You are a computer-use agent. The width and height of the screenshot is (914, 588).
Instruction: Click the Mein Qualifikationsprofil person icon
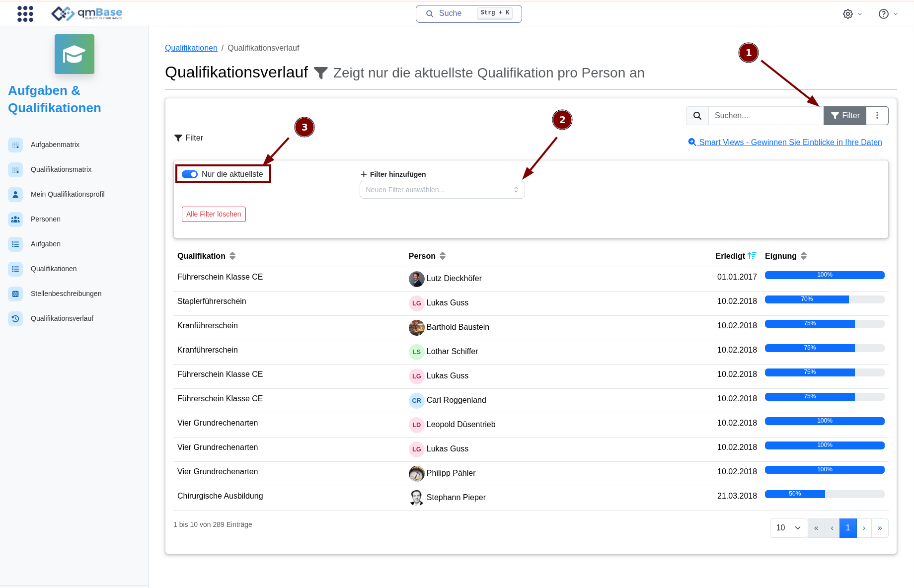pyautogui.click(x=15, y=195)
